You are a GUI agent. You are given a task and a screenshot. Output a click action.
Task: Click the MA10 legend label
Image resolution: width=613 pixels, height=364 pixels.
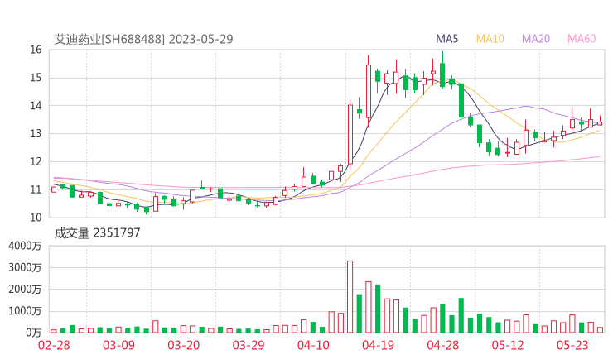[x=490, y=39]
